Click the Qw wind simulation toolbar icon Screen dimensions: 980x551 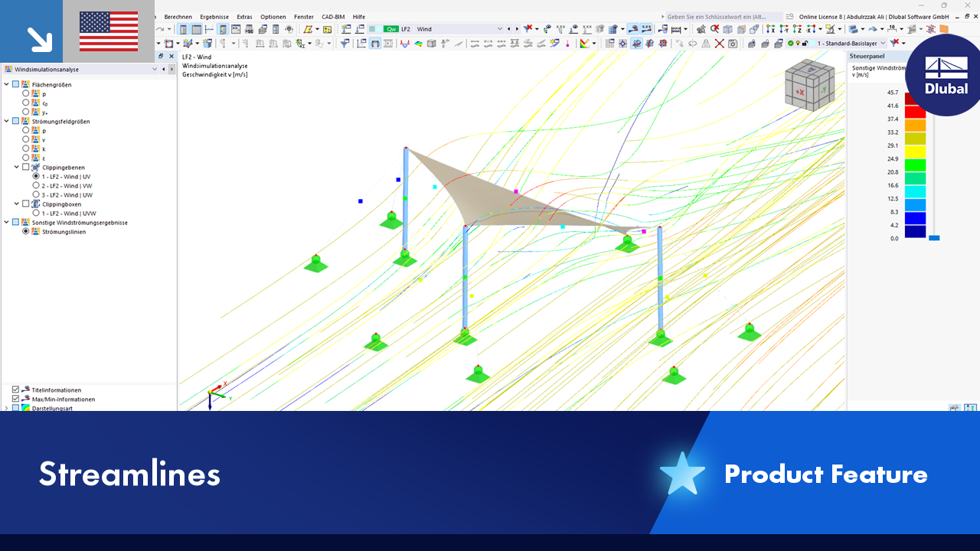pos(391,28)
